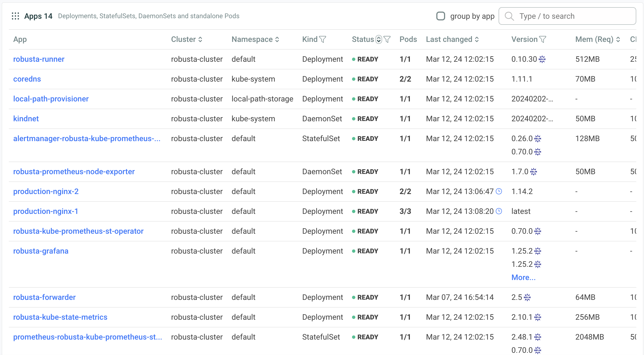
Task: Click the Mar 07, 24 16:54:14 timestamp
Action: point(460,297)
